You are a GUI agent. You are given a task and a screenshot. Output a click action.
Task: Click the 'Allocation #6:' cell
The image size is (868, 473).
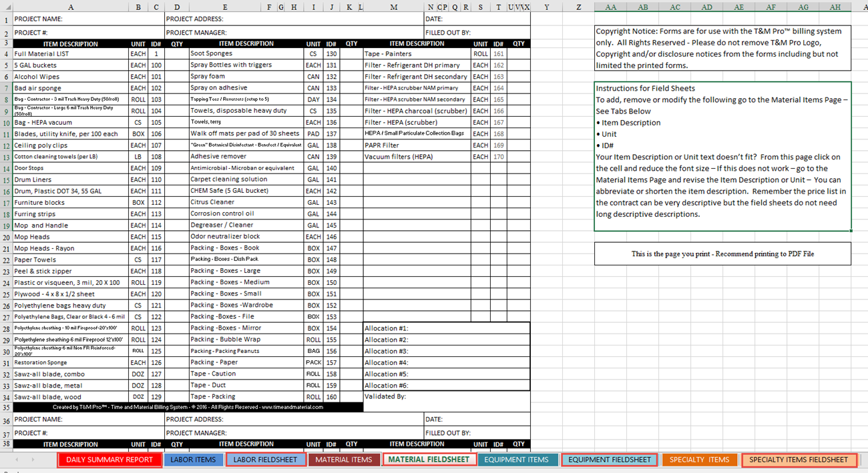point(447,385)
